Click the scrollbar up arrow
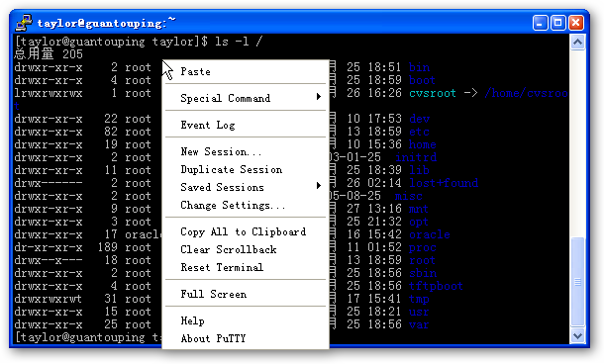The image size is (604, 364). pos(577,42)
